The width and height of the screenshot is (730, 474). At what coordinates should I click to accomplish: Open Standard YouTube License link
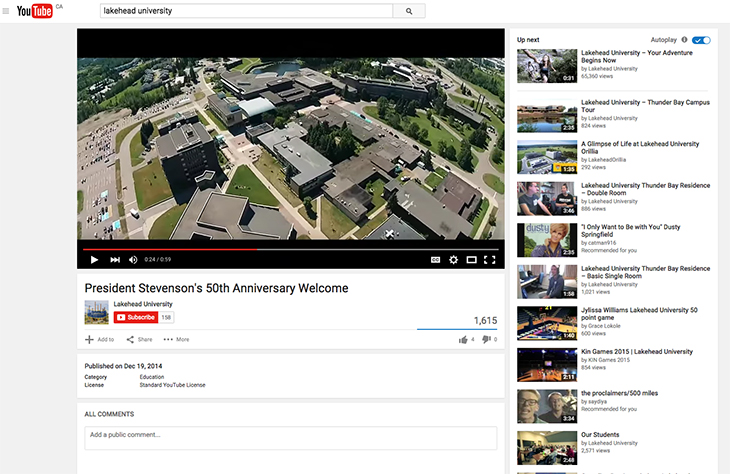point(172,385)
